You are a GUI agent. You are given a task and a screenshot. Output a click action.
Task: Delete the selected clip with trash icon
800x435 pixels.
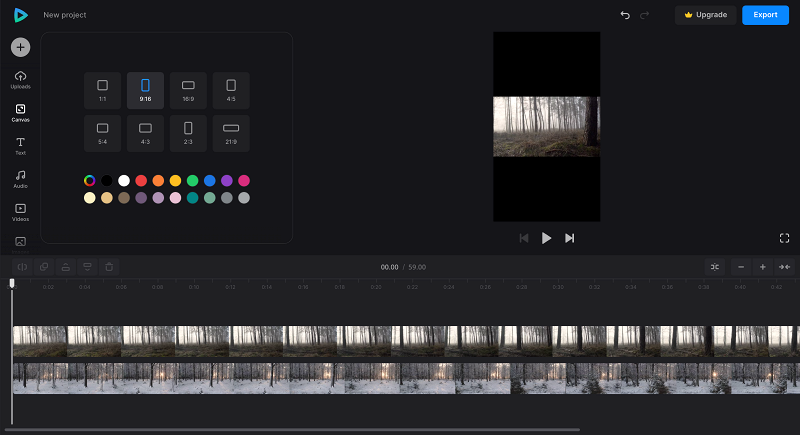coord(109,267)
